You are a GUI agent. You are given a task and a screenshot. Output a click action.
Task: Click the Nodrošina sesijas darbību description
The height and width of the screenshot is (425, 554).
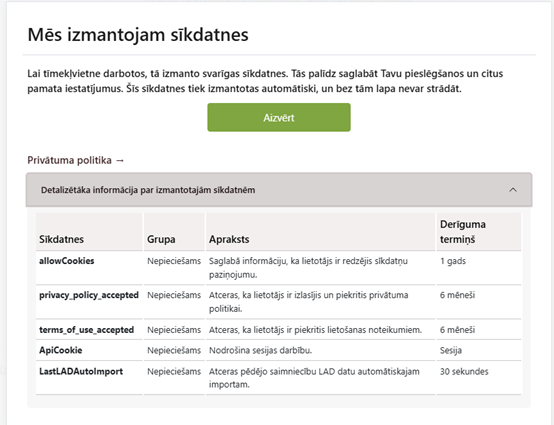click(x=260, y=350)
